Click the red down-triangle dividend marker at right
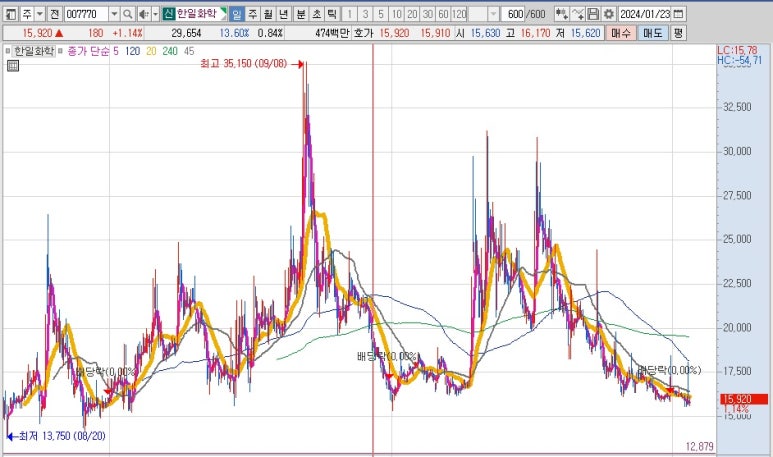The image size is (773, 457). (669, 391)
